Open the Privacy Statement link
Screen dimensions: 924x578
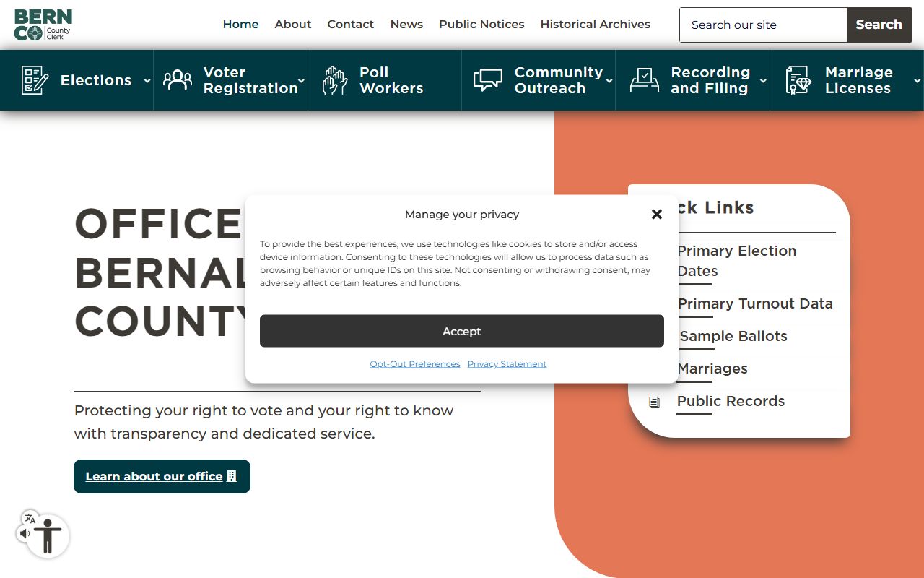pos(507,364)
